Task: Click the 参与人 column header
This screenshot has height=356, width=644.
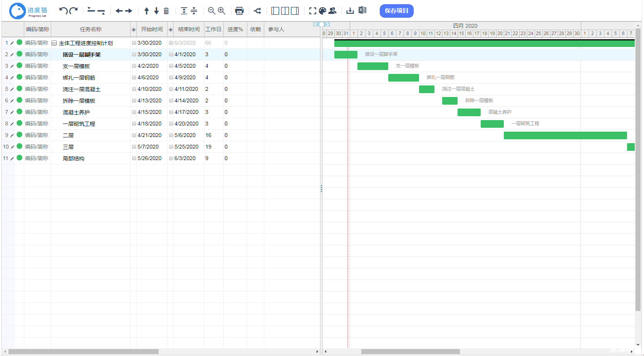Action: click(276, 29)
